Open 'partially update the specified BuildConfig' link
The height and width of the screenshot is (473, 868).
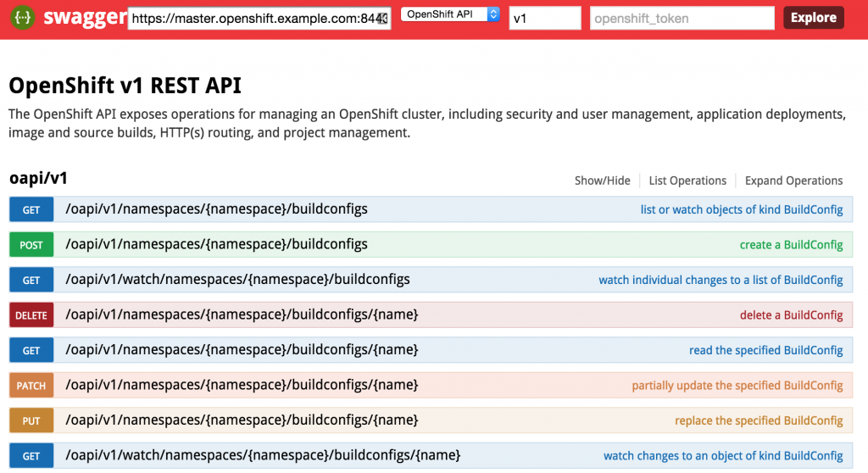click(737, 386)
